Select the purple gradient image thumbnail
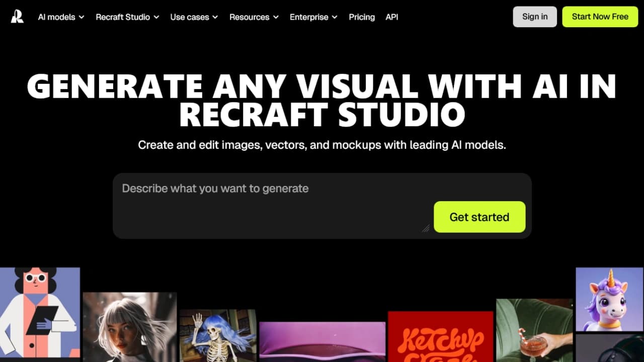 coord(322,342)
